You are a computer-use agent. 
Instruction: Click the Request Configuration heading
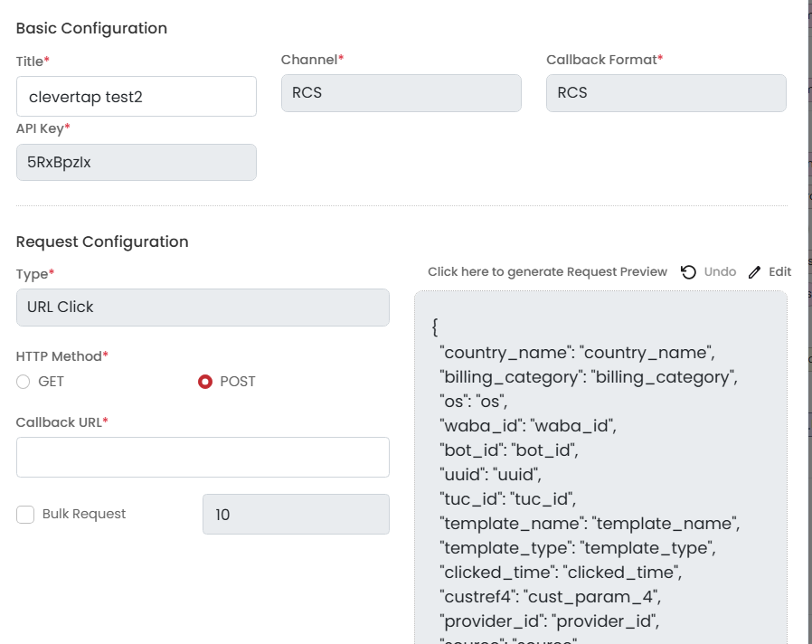[102, 241]
